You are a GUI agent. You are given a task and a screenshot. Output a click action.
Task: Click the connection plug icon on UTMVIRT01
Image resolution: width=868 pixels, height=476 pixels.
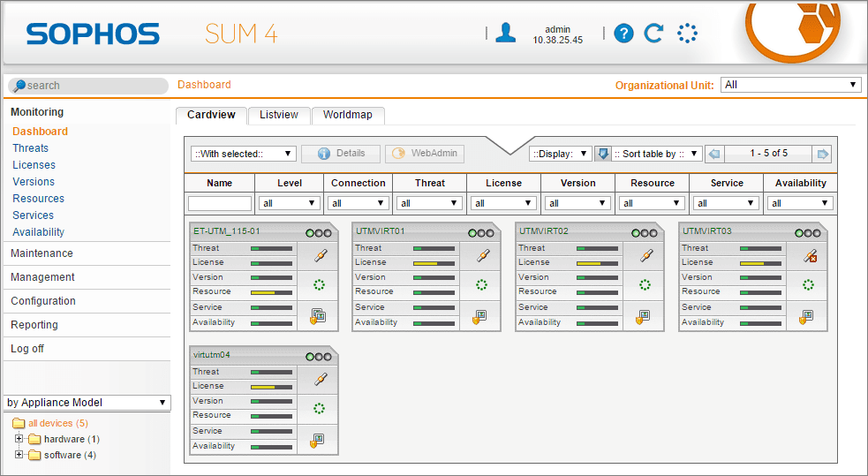point(483,256)
